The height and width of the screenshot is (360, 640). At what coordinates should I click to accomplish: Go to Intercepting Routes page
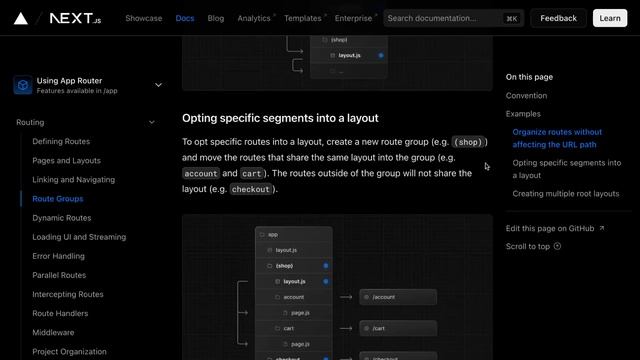click(x=68, y=294)
